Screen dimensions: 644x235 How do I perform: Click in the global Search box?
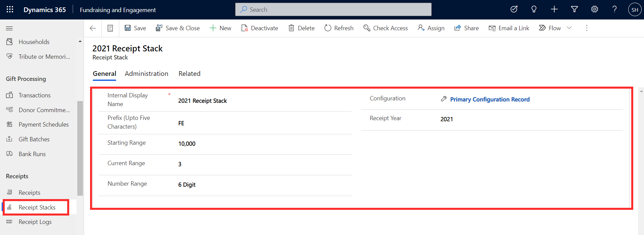(x=333, y=9)
